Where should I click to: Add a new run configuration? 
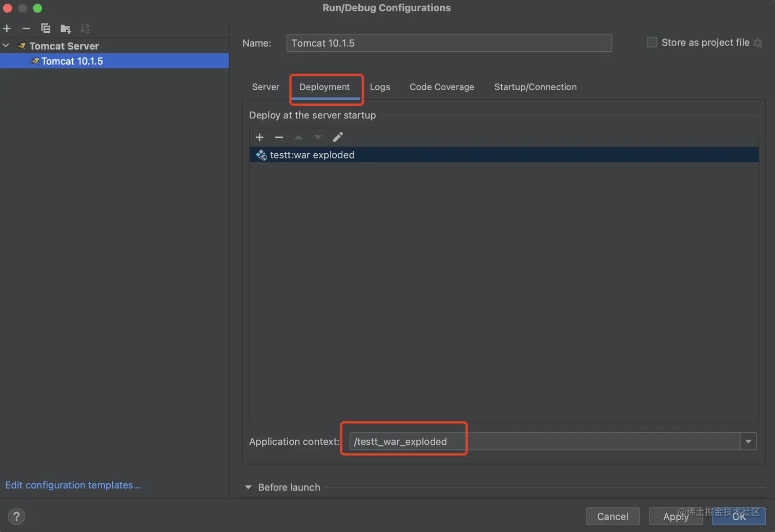(x=7, y=28)
